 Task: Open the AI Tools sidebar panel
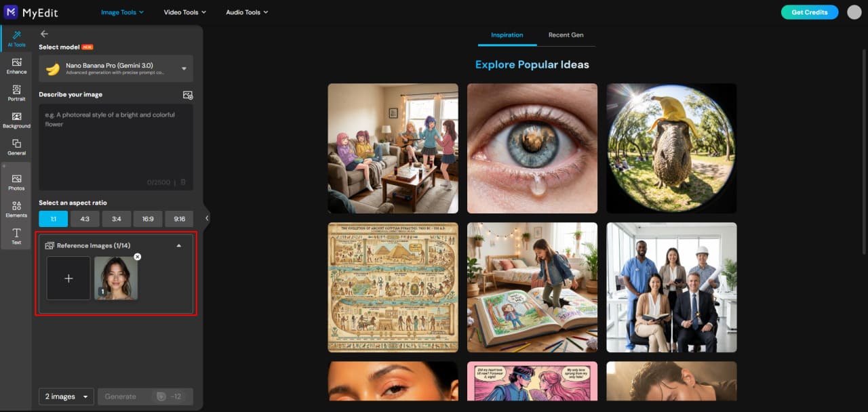coord(16,39)
